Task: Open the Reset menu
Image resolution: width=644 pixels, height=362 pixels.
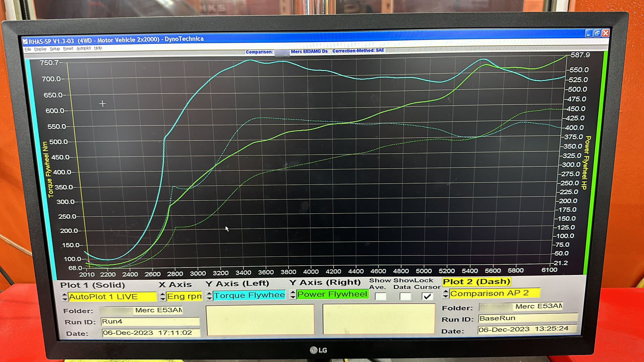Action: [68, 48]
